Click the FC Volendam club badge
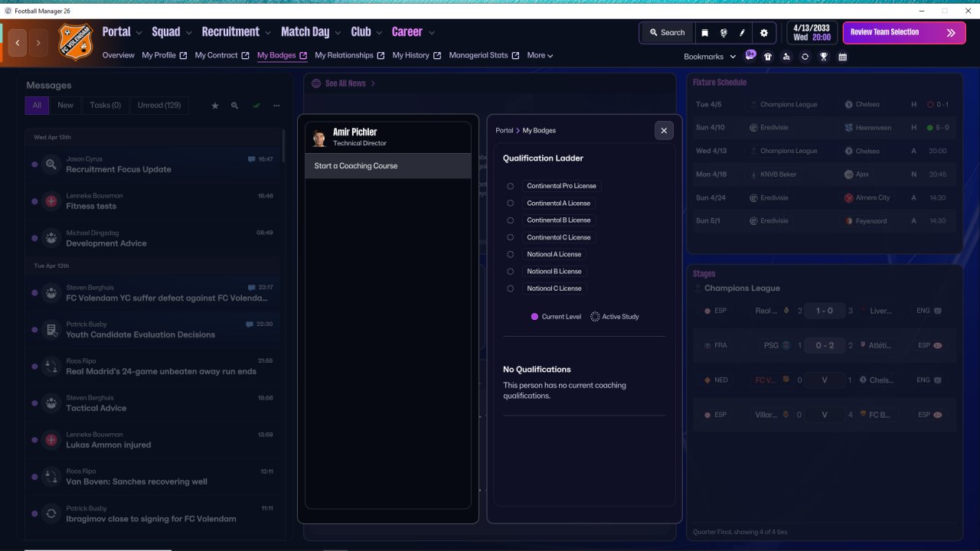This screenshot has width=980, height=551. point(75,41)
